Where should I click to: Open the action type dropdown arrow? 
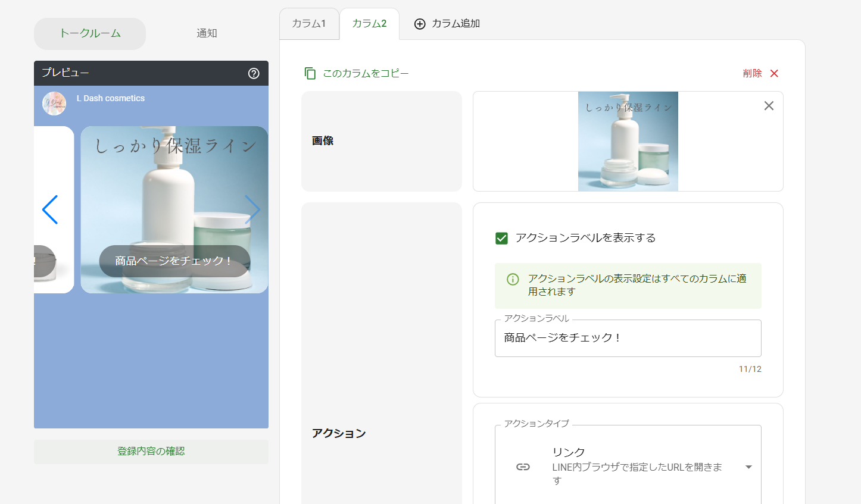click(x=748, y=467)
